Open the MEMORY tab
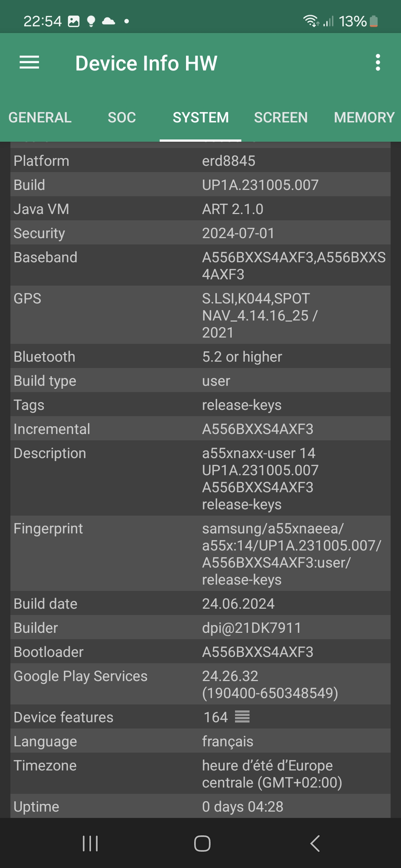The image size is (401, 868). click(364, 118)
